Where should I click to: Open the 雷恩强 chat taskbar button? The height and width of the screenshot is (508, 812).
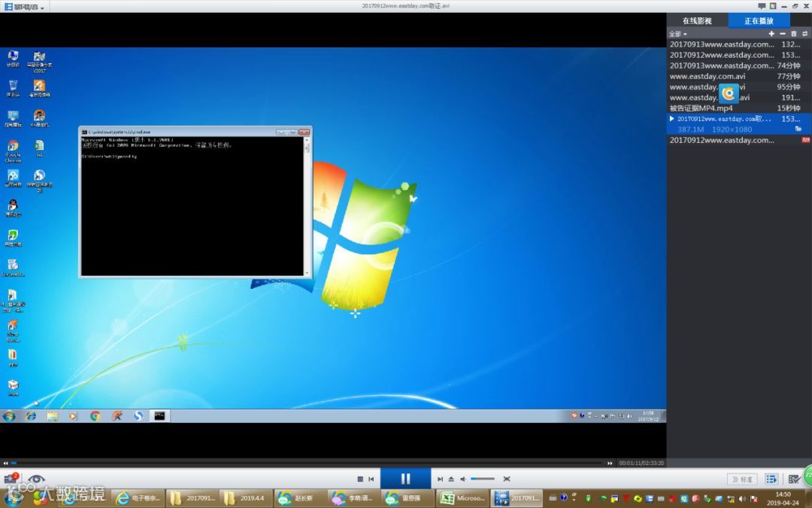(408, 498)
